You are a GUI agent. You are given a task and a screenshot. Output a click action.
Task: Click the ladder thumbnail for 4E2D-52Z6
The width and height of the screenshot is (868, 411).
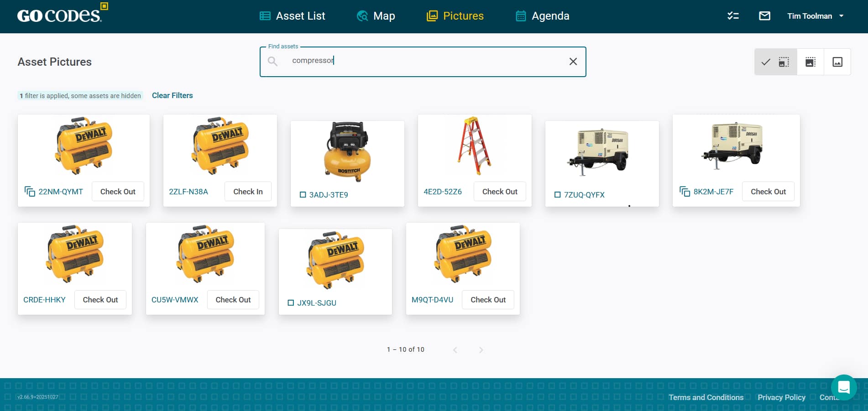pos(474,146)
